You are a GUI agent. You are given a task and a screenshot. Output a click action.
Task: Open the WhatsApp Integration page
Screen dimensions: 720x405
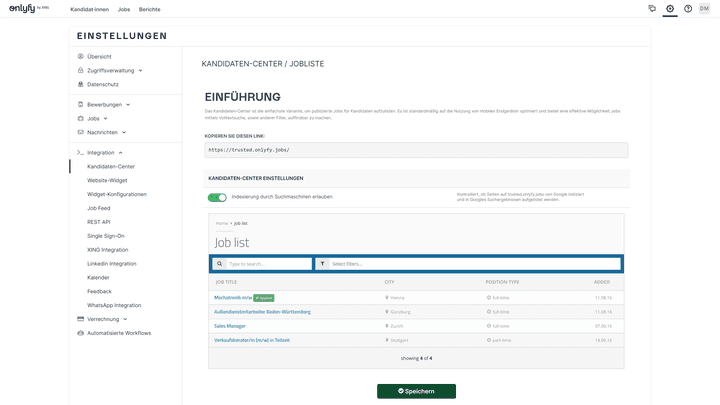pos(114,305)
